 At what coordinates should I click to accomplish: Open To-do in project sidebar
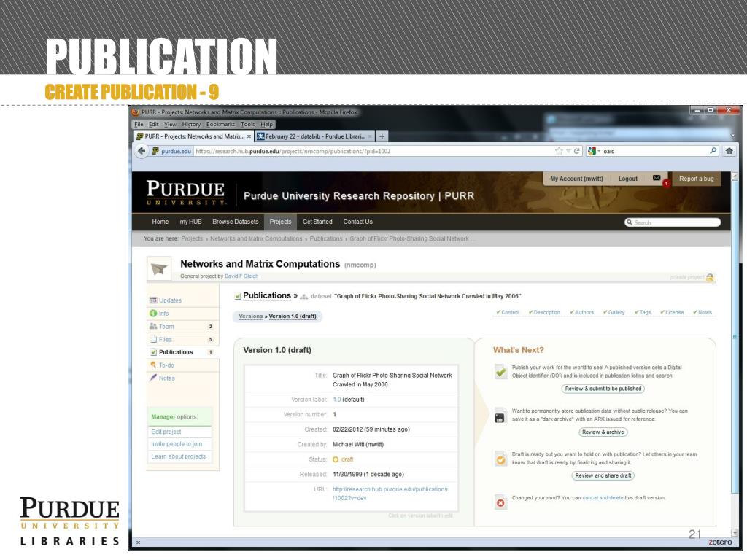pyautogui.click(x=166, y=365)
